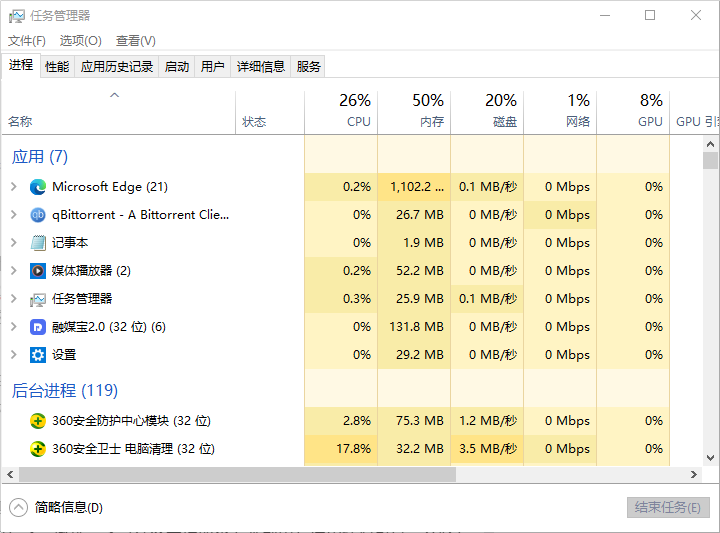Click the 1,102.2 memory cell for Edge
Viewport: 720px width, 533px height.
point(414,187)
